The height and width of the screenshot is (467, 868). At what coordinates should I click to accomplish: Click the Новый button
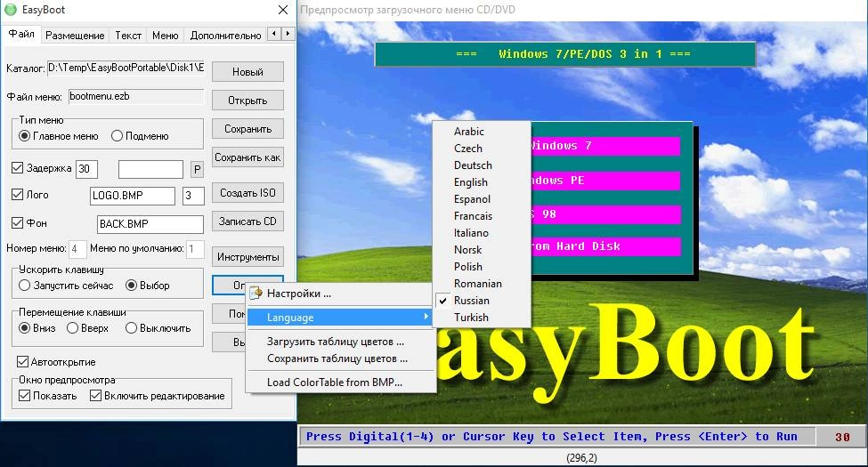coord(247,72)
